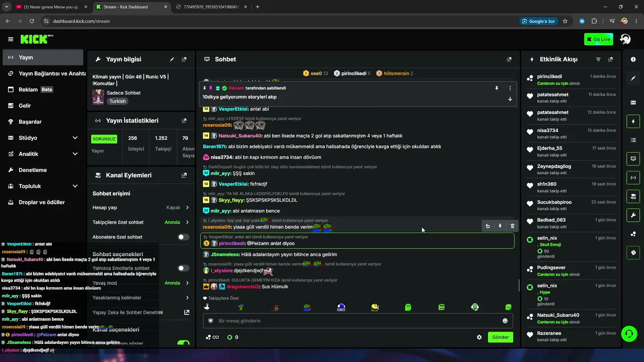Open Takipçilere özel sohbet setting

point(141,222)
